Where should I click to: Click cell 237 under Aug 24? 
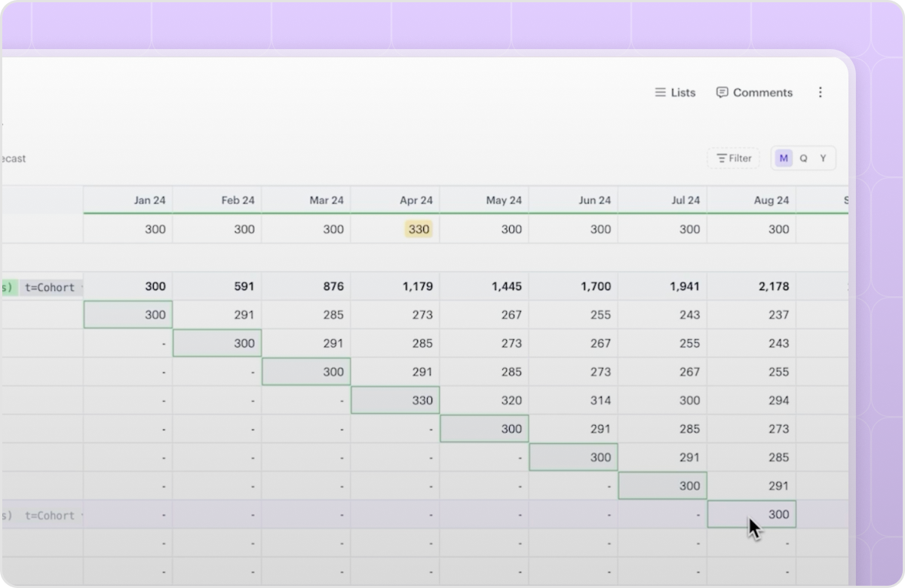click(x=751, y=314)
